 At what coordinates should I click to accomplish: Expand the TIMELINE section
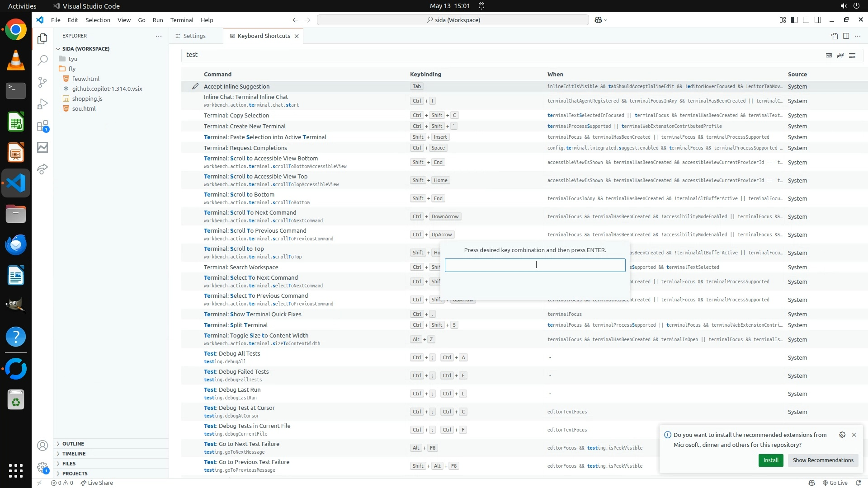point(74,454)
